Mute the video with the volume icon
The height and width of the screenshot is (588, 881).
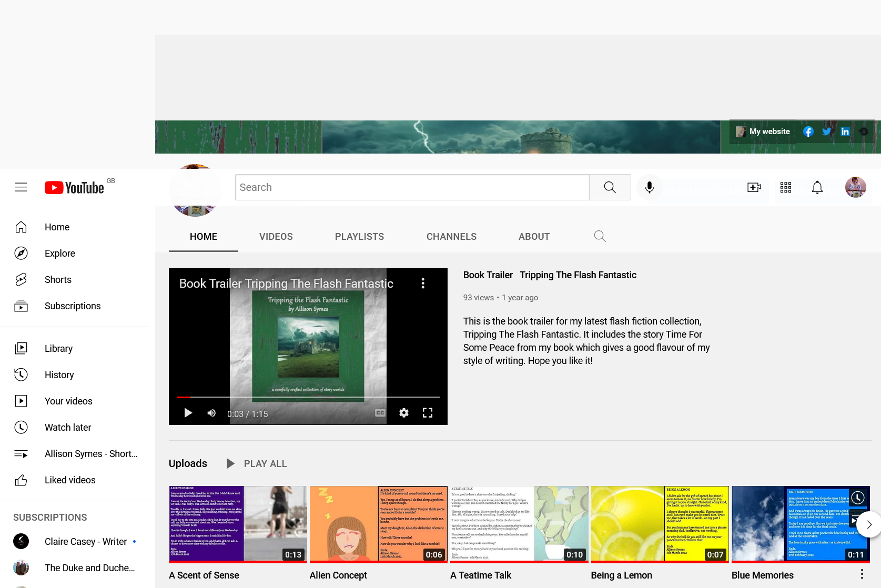pos(211,413)
